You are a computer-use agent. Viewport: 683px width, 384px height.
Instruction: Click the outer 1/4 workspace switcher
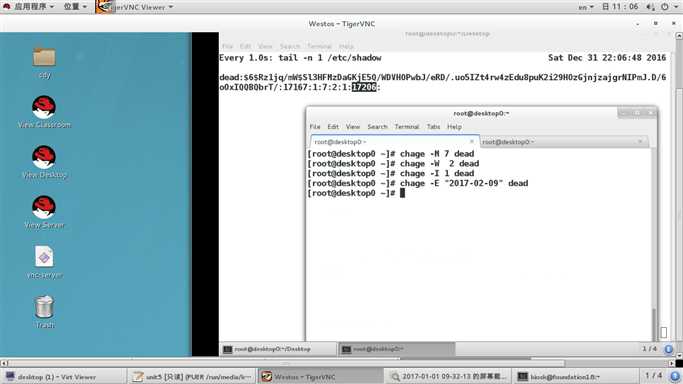click(653, 376)
